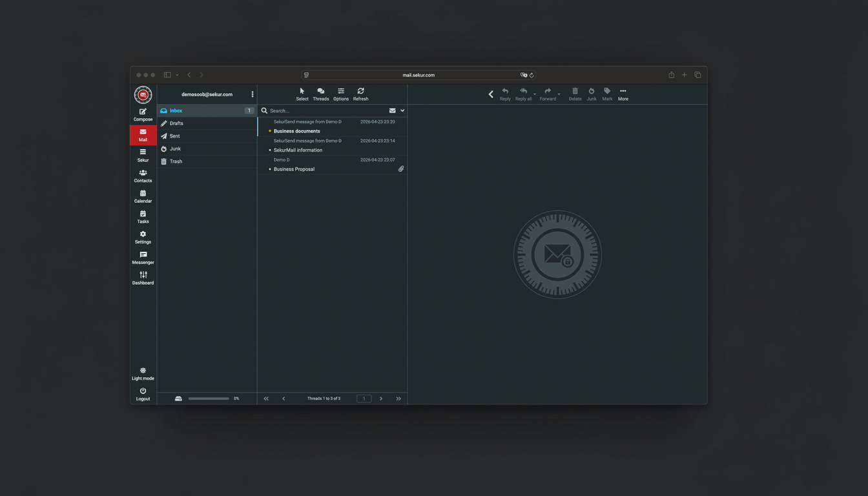Toggle unread filter envelope icon
The height and width of the screenshot is (496, 868).
tap(392, 110)
